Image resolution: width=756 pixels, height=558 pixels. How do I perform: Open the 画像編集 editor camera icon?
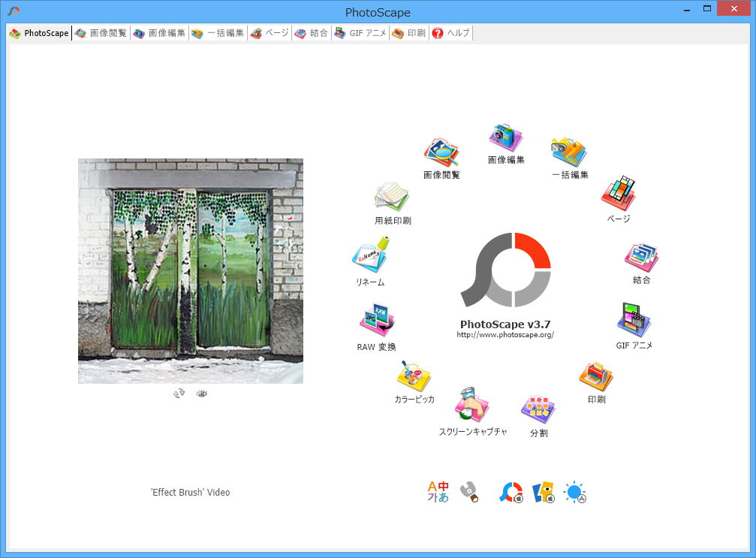(x=506, y=138)
